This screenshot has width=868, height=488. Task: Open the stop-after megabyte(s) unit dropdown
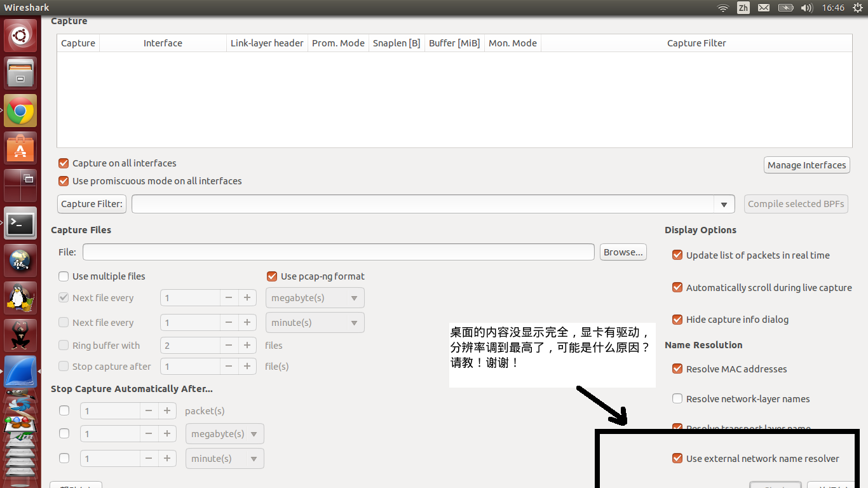pos(224,434)
